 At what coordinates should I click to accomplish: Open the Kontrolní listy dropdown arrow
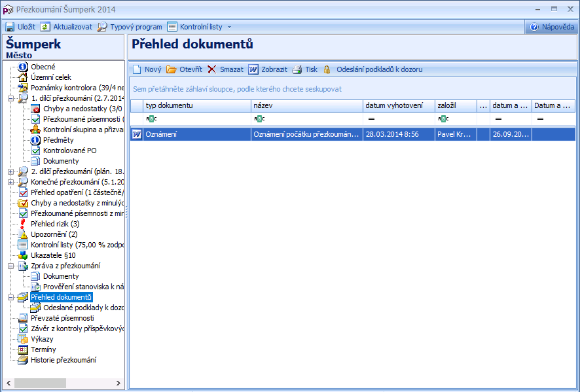pyautogui.click(x=229, y=27)
